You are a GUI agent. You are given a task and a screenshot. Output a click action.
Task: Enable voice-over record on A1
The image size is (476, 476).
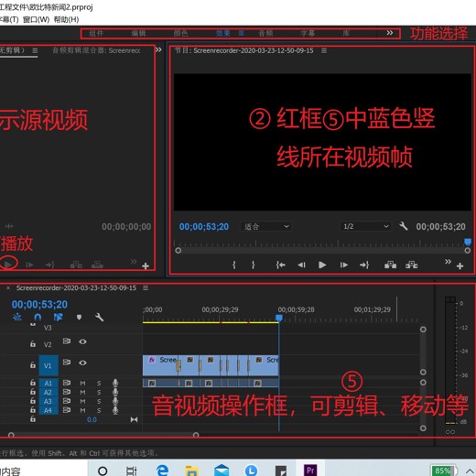click(x=115, y=383)
